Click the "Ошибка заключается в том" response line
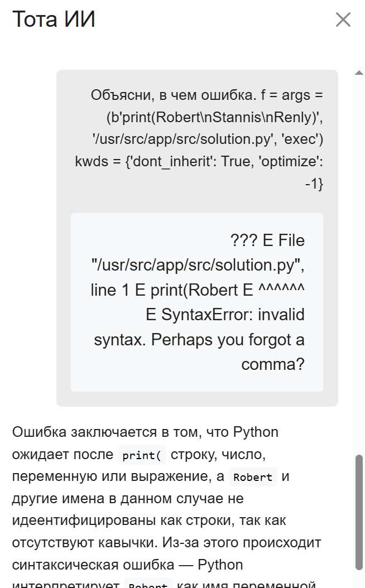This screenshot has height=588, width=365. pyautogui.click(x=145, y=432)
